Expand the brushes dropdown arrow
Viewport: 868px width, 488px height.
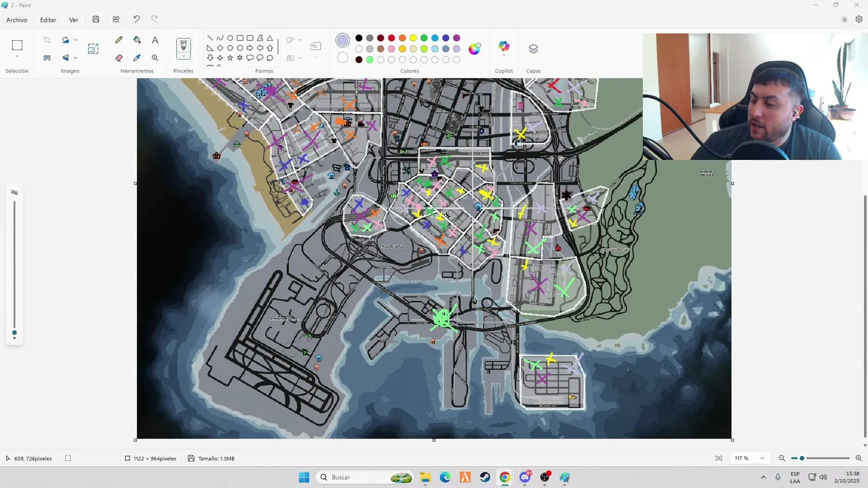(x=183, y=57)
